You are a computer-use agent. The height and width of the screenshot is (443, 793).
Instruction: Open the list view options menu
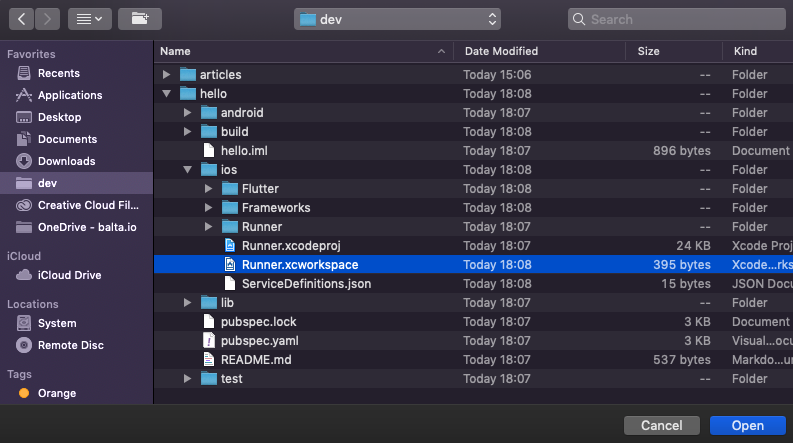(90, 19)
